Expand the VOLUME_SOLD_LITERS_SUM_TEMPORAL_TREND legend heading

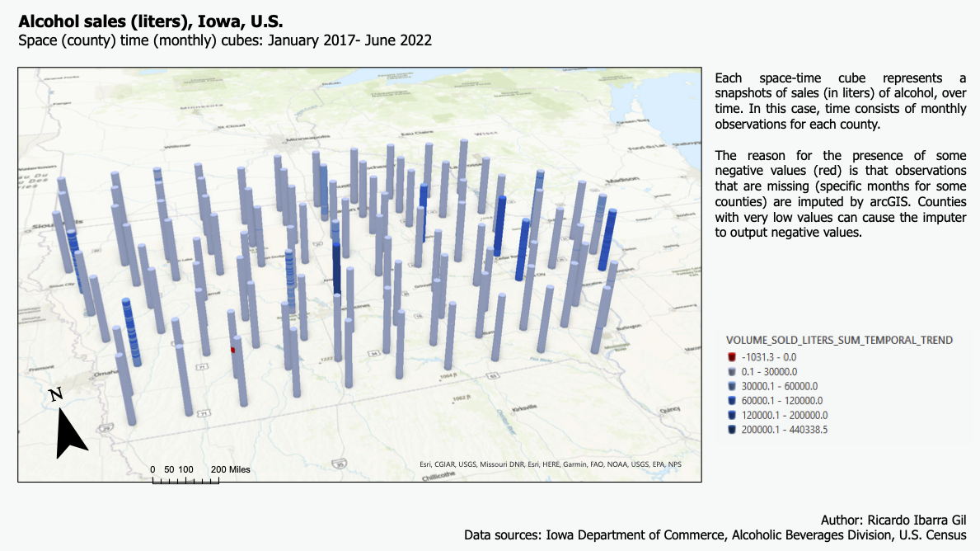click(838, 339)
